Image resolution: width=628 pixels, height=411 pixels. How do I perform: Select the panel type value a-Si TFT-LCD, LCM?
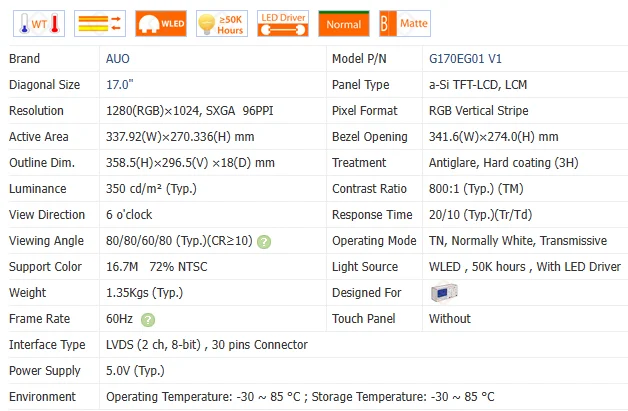click(478, 85)
